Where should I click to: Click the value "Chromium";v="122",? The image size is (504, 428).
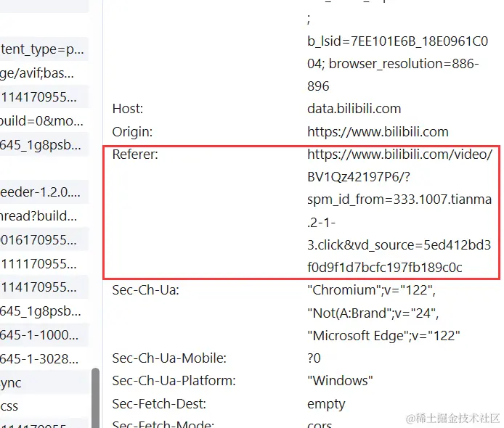(372, 290)
